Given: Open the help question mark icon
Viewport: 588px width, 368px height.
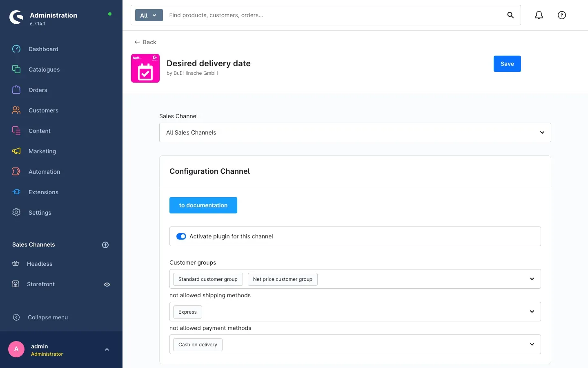Looking at the screenshot, I should pos(562,15).
